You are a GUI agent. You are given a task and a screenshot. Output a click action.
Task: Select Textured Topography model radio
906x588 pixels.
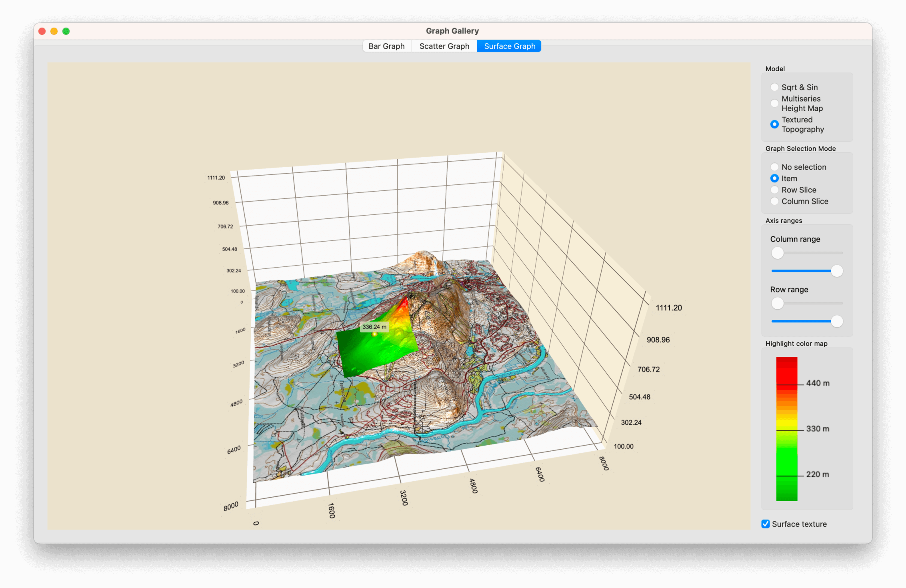(774, 124)
